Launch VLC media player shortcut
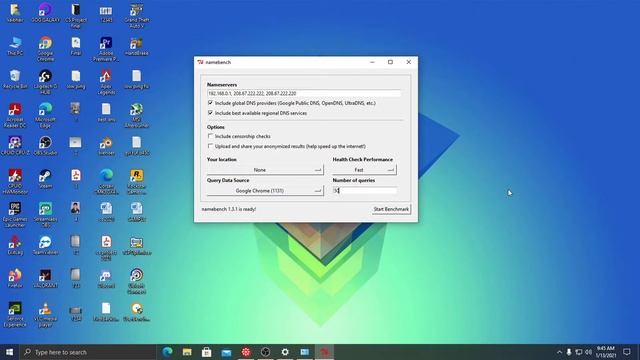This screenshot has height=360, width=640. 45,314
